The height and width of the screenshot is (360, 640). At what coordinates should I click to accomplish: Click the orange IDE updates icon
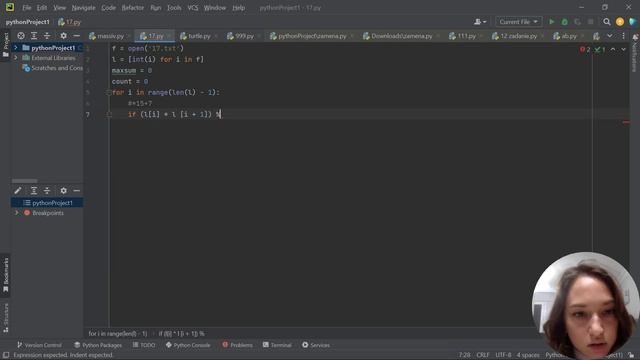coord(620,22)
